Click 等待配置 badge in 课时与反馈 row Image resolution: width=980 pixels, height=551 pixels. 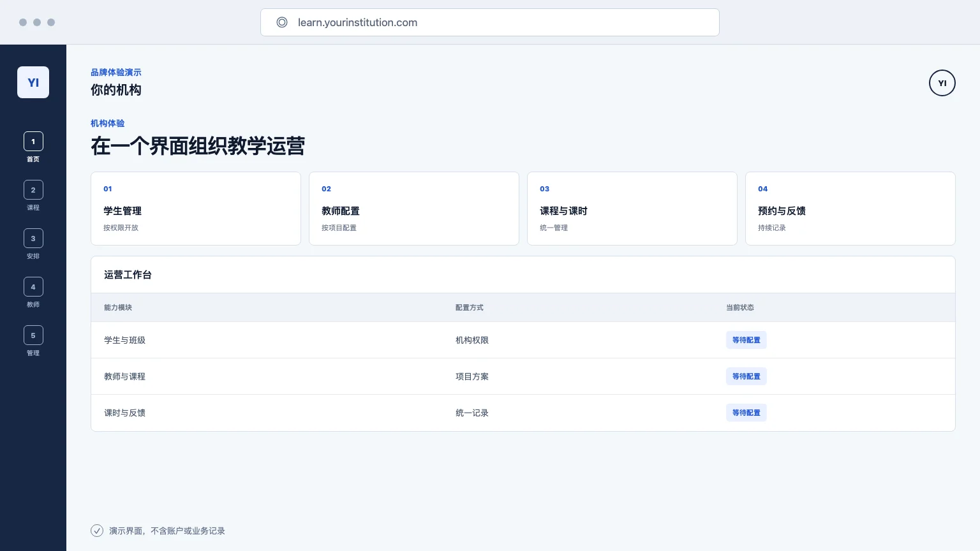click(746, 413)
